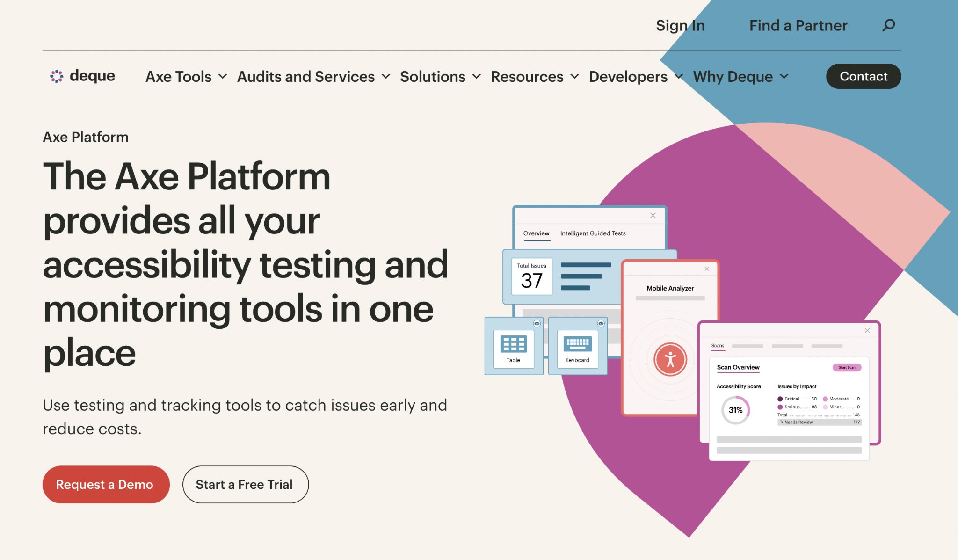The height and width of the screenshot is (560, 958).
Task: Click the Needs Review row
Action: 819,422
